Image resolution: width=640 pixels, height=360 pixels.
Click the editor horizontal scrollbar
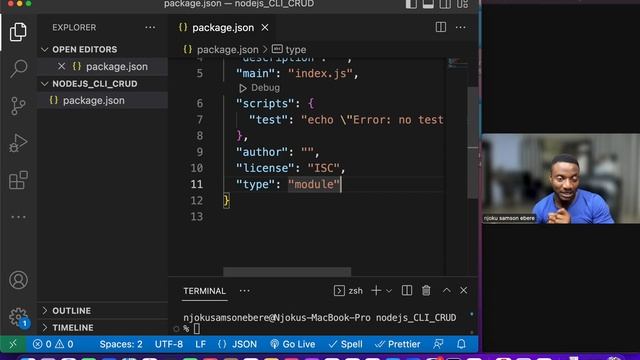[287, 271]
